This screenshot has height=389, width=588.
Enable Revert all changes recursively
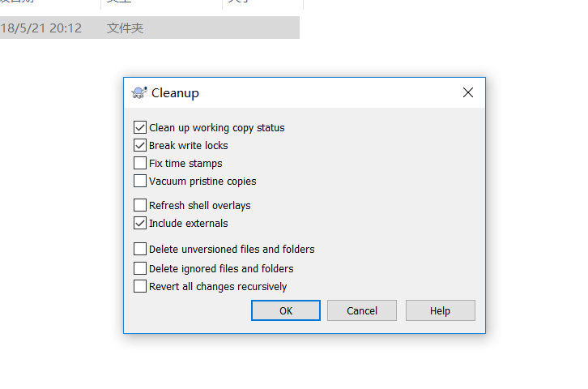point(140,286)
